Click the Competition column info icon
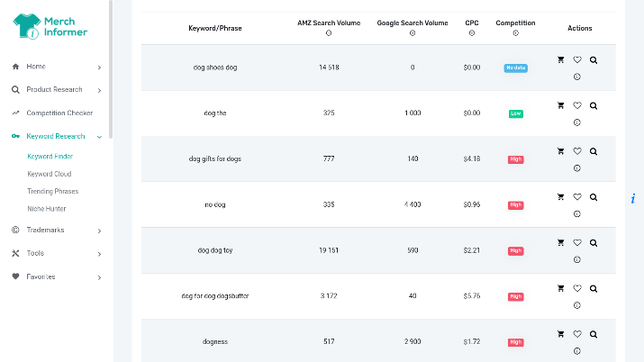The image size is (644, 362). (515, 33)
